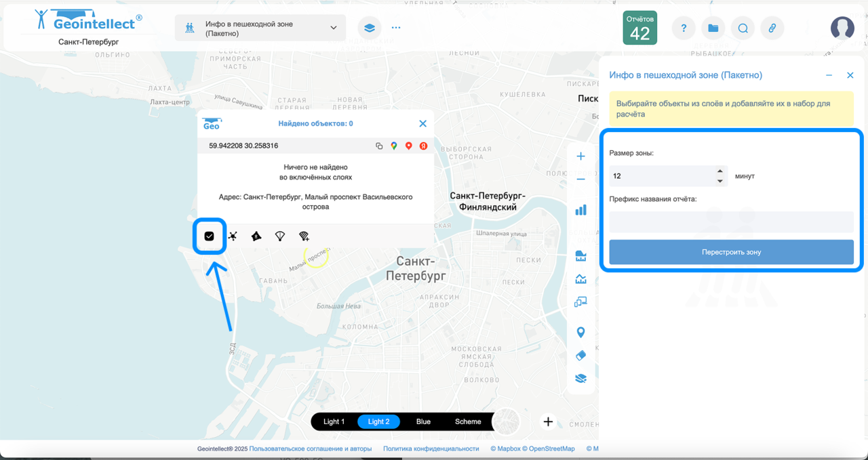Select the Blue map style
Screen dimensions: 868x460
(x=423, y=421)
